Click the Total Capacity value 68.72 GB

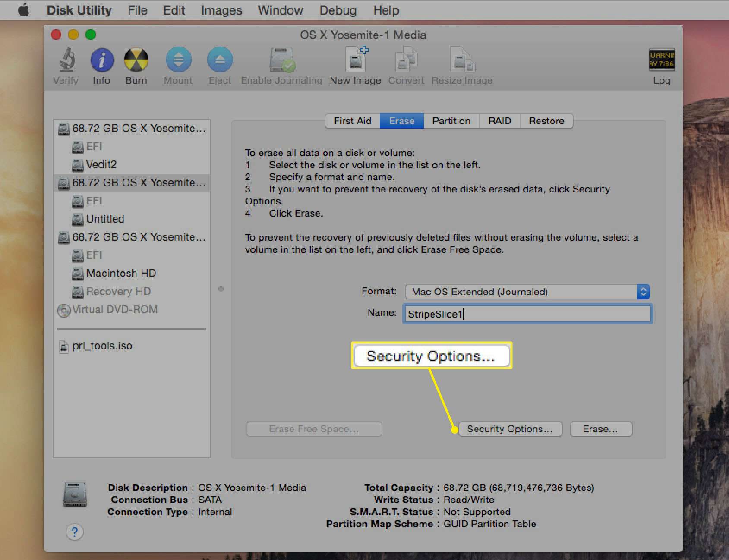click(518, 488)
